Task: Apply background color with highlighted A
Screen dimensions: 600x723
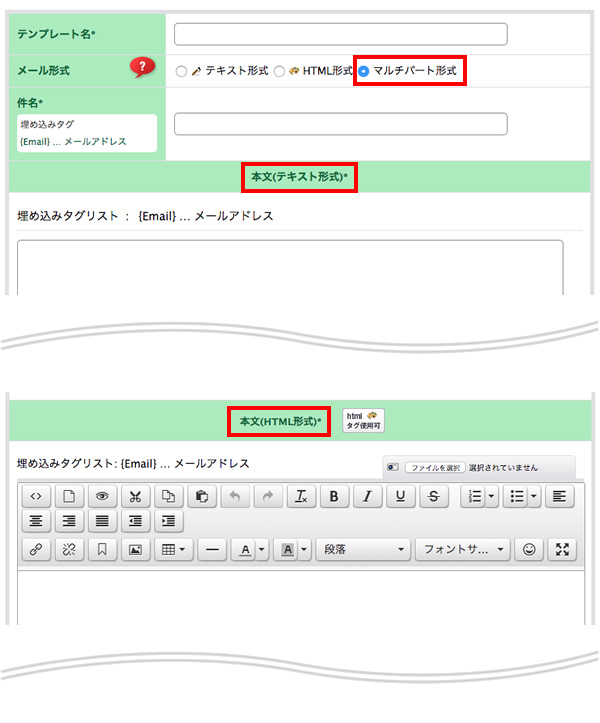Action: click(x=287, y=549)
